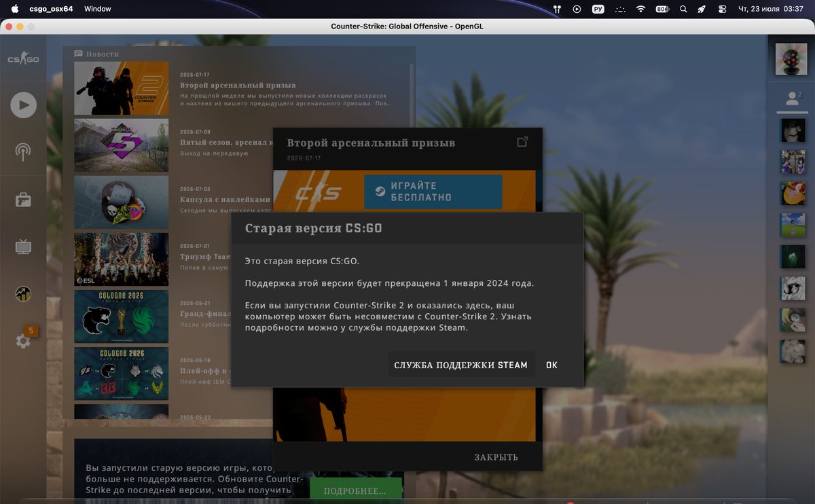Open the Counter-Strike 2 news thumbnail
Viewport: 815px width, 504px height.
(x=122, y=88)
